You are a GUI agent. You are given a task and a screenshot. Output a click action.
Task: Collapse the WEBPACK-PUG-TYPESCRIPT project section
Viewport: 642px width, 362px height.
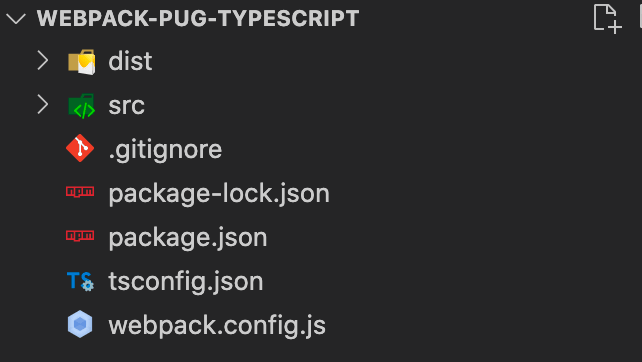pos(16,18)
